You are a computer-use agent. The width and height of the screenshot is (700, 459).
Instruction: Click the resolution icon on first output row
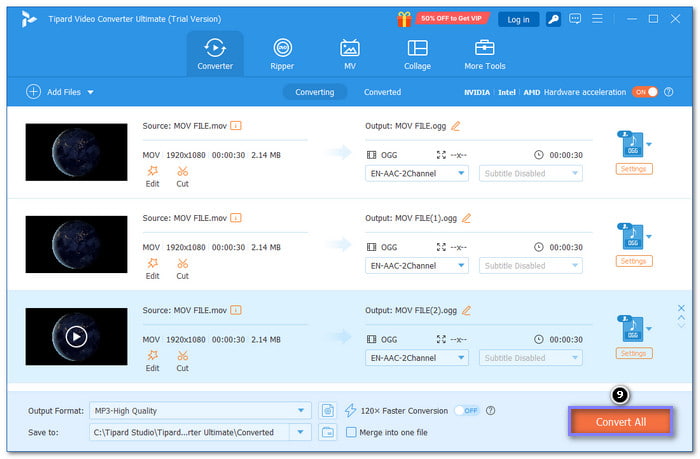441,155
